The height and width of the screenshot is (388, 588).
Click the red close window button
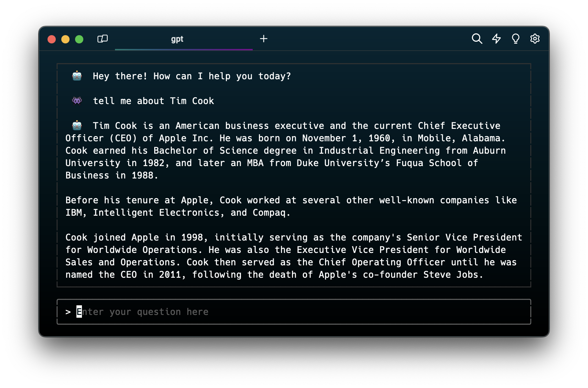pyautogui.click(x=52, y=39)
